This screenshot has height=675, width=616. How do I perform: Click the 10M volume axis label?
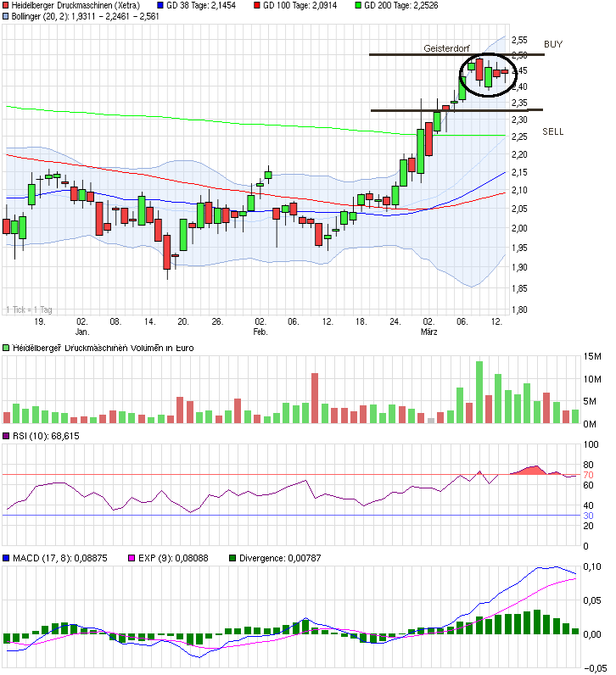pyautogui.click(x=592, y=379)
